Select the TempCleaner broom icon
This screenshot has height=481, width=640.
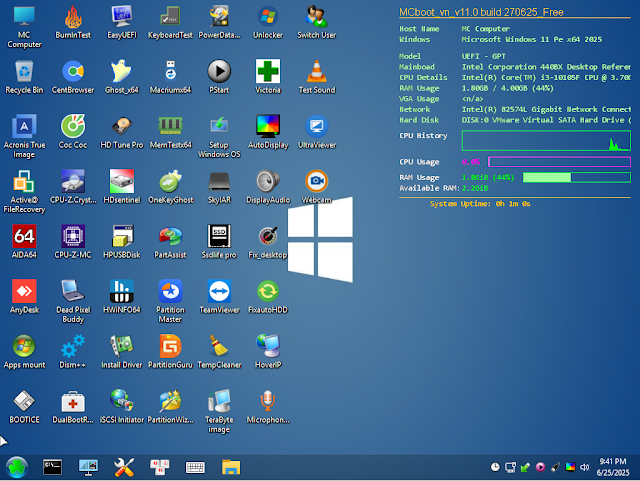219,351
